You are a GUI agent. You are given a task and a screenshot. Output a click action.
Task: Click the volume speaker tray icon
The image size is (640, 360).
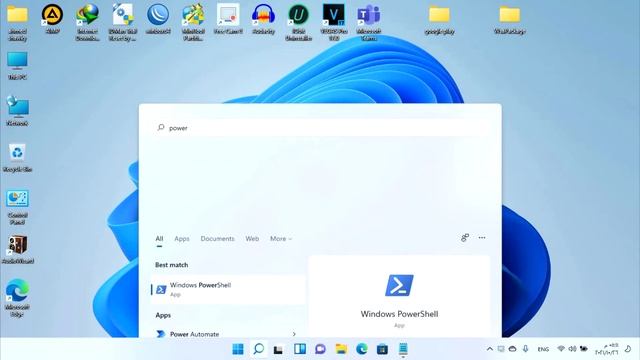pyautogui.click(x=572, y=349)
